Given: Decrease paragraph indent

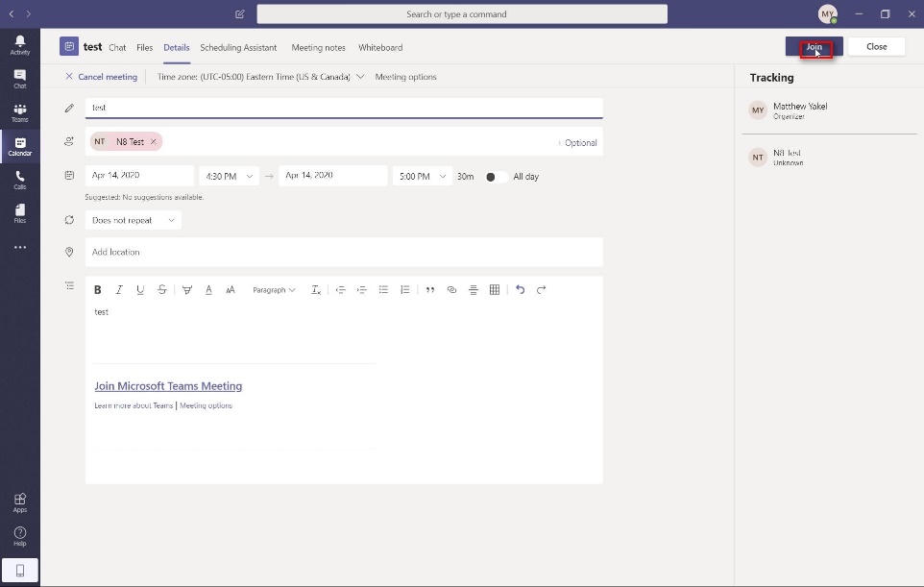Looking at the screenshot, I should 340,289.
